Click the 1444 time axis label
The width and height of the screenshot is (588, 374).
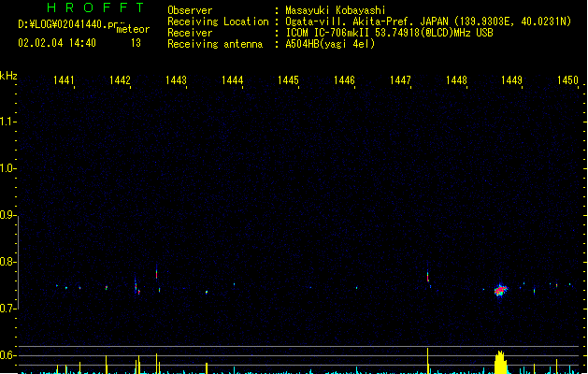tap(232, 80)
